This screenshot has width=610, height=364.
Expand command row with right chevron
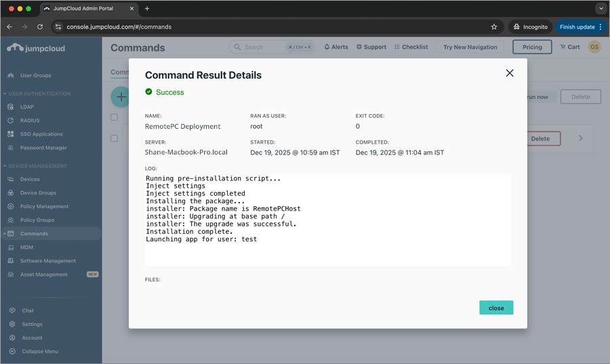(580, 138)
